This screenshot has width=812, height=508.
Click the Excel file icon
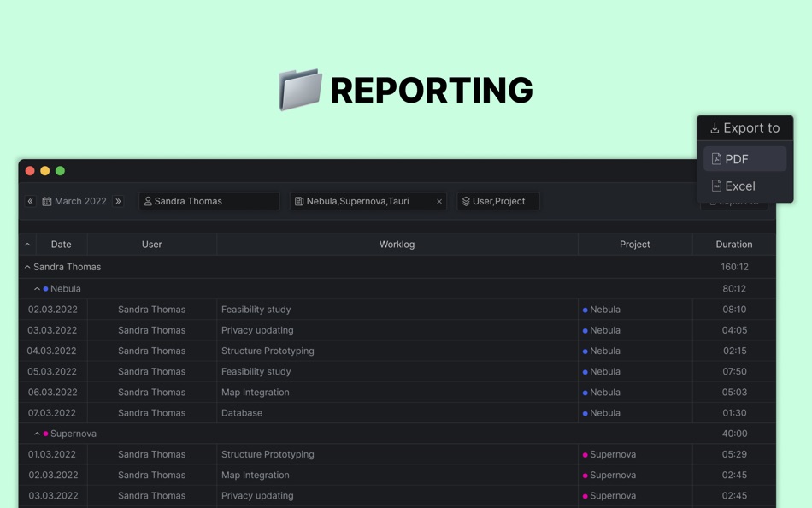point(717,186)
